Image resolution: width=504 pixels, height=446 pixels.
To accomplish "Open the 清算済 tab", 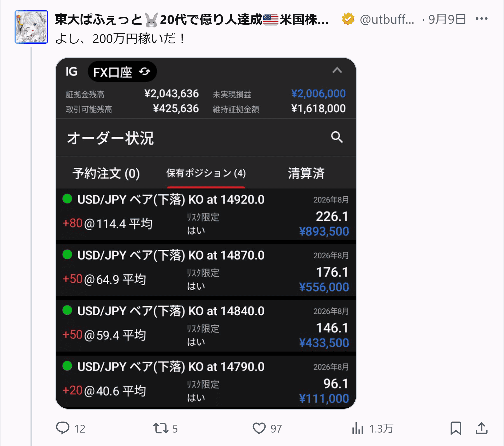I will 306,173.
